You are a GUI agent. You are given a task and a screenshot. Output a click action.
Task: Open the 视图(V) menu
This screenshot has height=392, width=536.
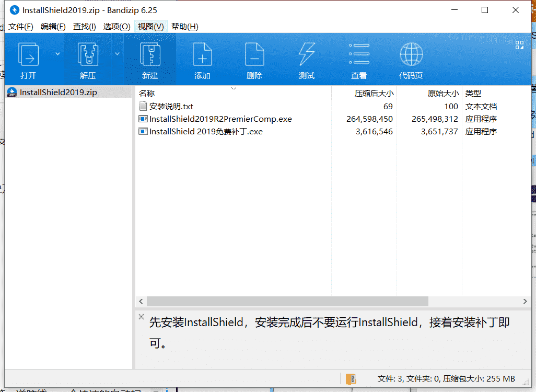(151, 27)
